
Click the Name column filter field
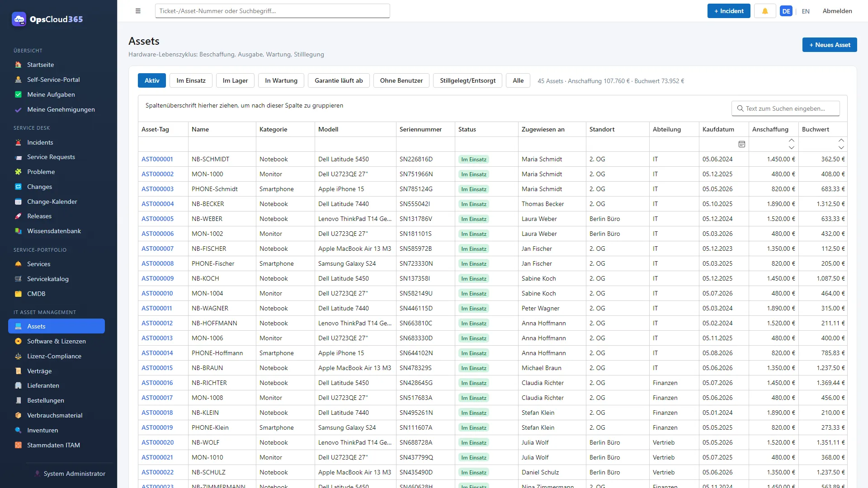click(222, 144)
